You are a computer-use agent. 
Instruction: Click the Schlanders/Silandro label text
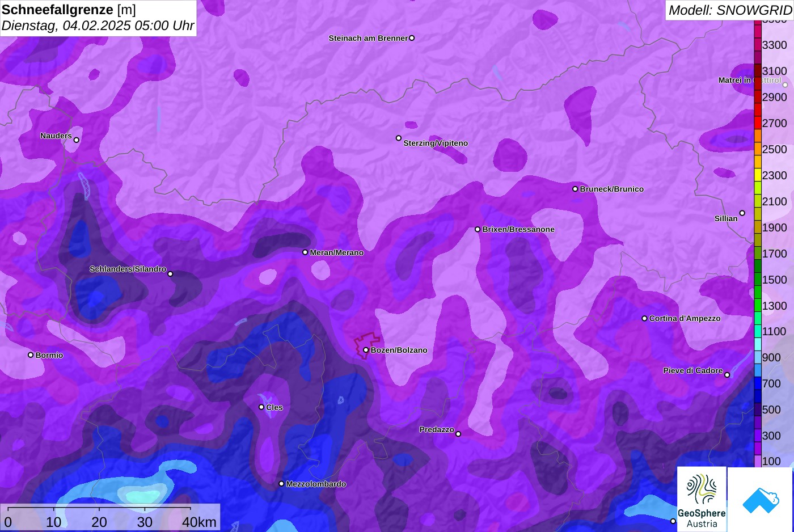click(128, 269)
